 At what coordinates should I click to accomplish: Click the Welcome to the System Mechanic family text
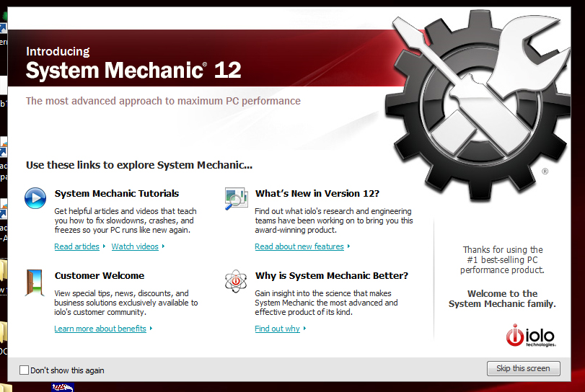point(502,299)
